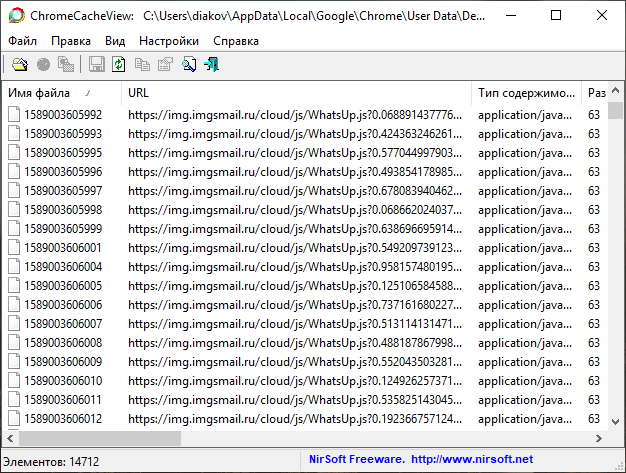
Task: Select file name 1589003606012
Action: tap(63, 419)
